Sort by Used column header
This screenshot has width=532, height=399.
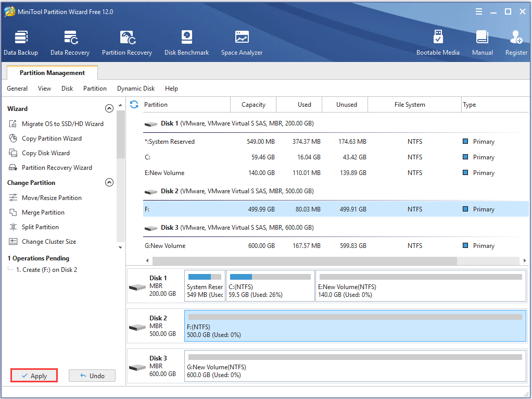[299, 105]
